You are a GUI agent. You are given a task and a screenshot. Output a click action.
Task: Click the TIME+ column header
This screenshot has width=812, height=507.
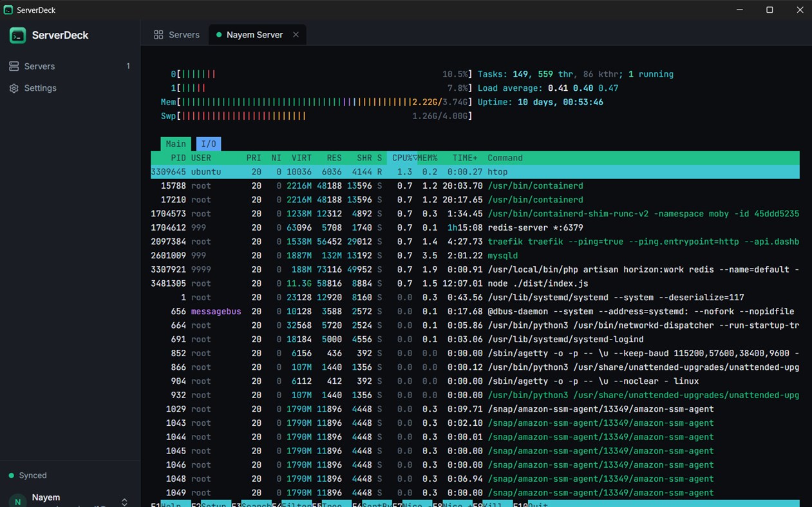point(465,158)
